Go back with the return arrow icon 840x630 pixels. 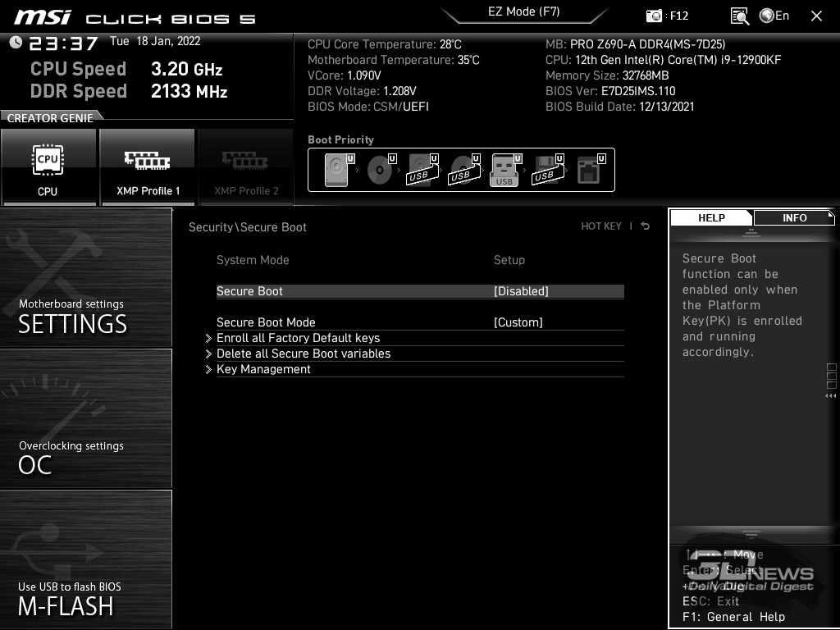[645, 226]
